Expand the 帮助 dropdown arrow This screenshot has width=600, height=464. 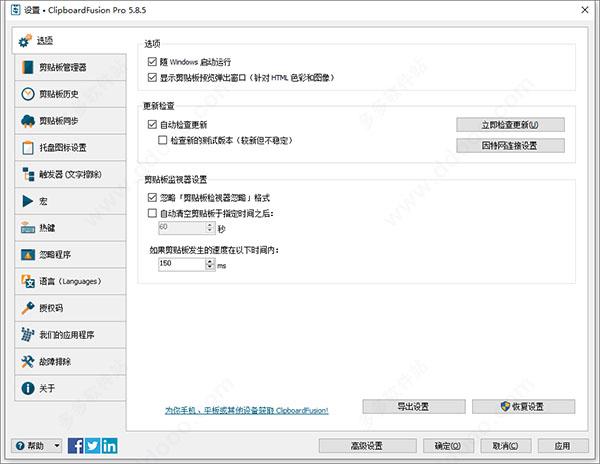tap(57, 446)
